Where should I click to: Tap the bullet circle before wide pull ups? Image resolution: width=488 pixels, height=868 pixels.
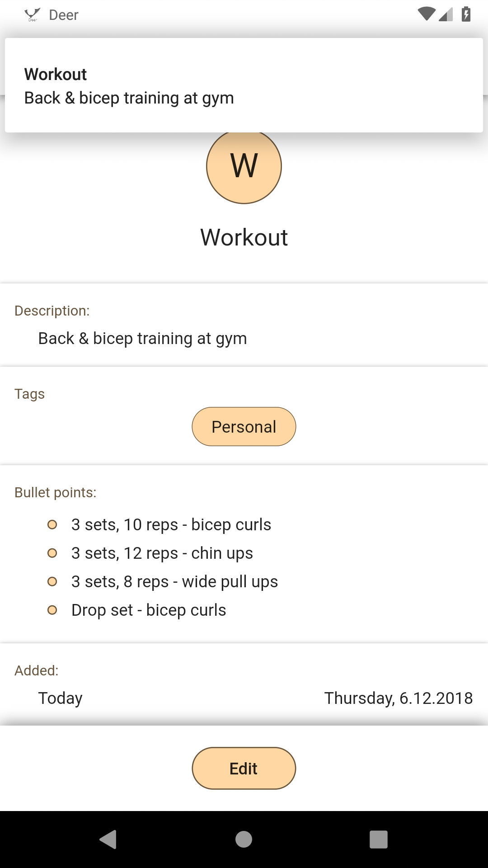tap(52, 581)
